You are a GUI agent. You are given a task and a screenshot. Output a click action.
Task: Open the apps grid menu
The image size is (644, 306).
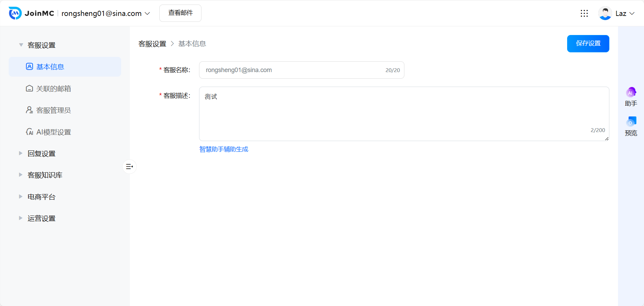584,13
